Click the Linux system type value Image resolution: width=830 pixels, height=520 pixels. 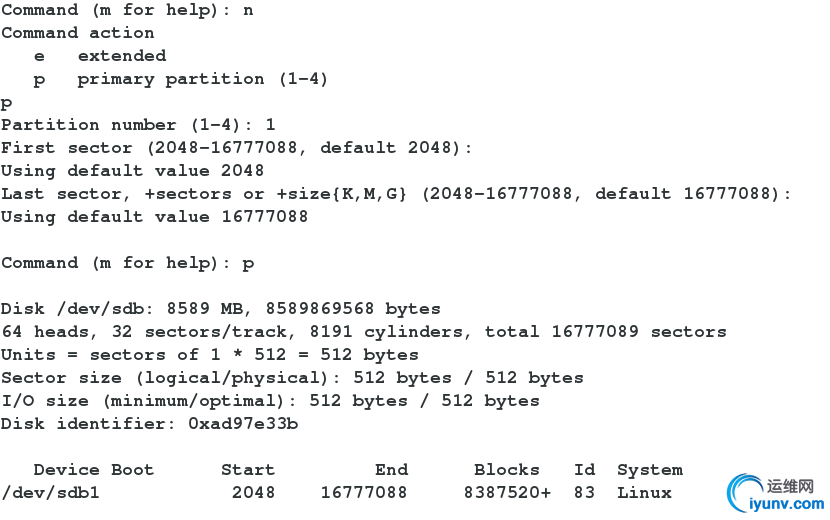point(644,492)
